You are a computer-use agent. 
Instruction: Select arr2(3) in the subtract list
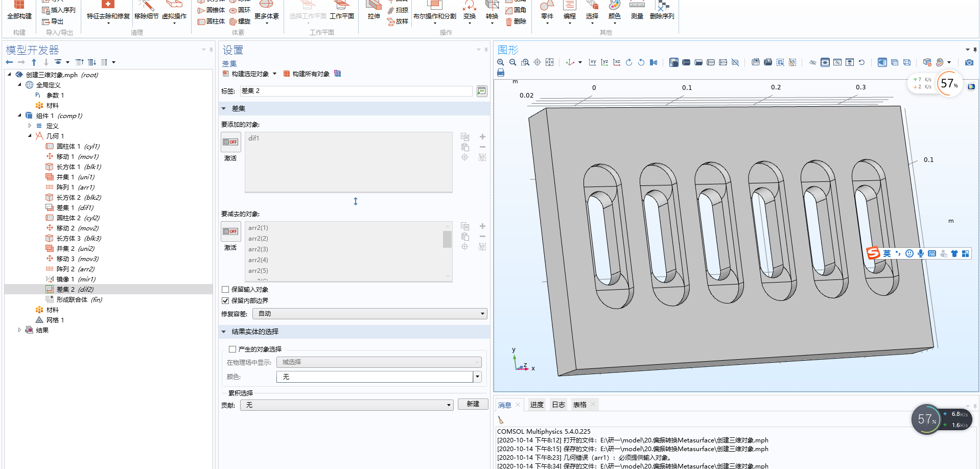pyautogui.click(x=258, y=249)
